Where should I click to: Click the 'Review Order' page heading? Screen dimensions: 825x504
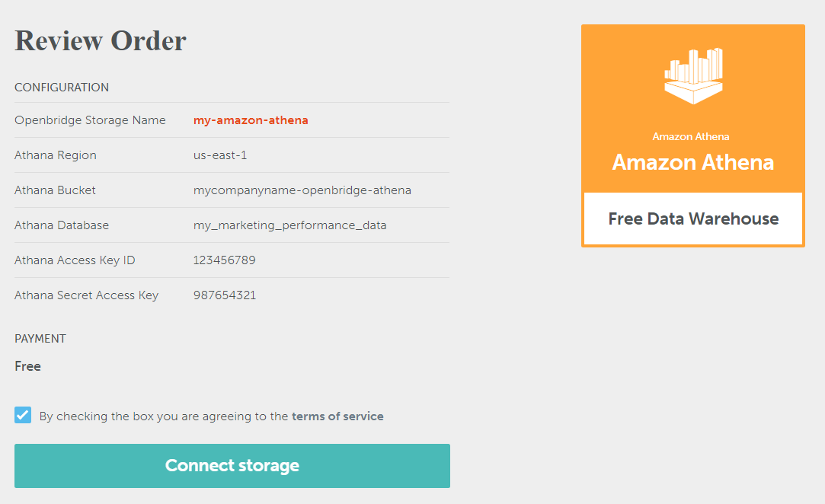point(100,40)
